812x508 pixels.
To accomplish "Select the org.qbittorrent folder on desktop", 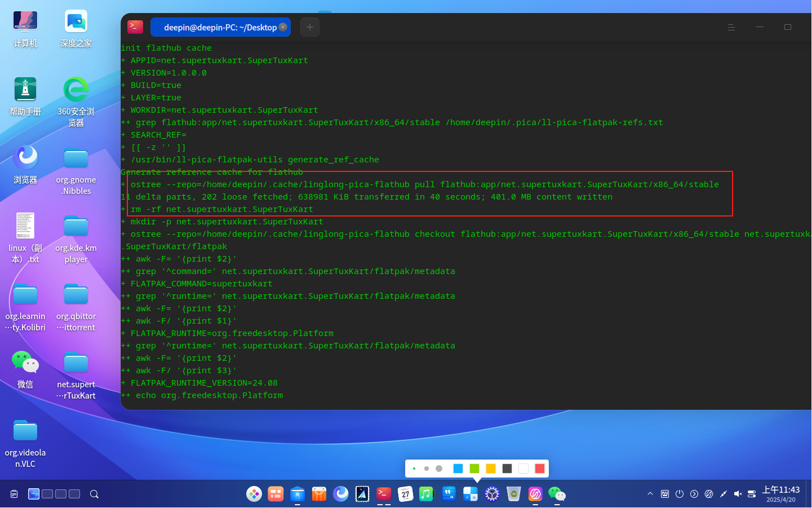I will pos(76,307).
